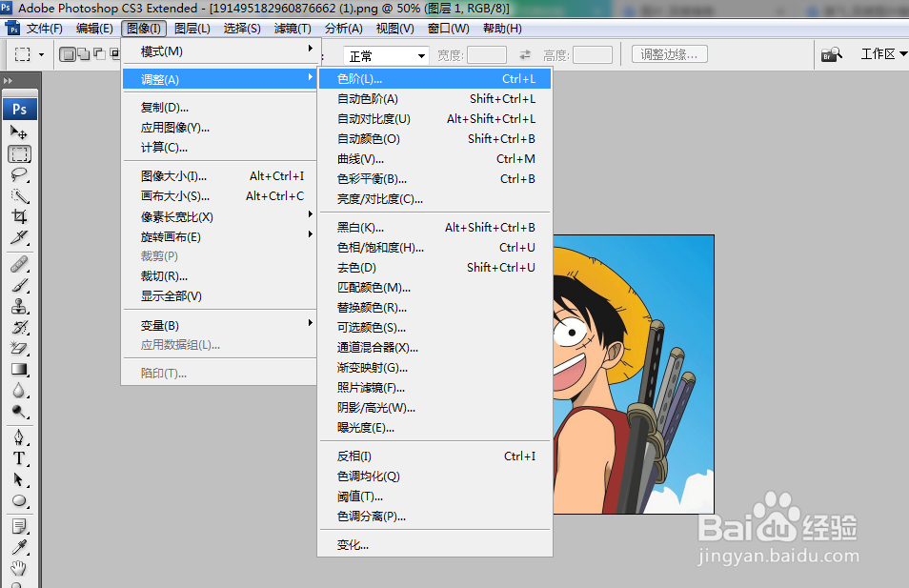Toggle 'Add to selection' mode in options bar
The height and width of the screenshot is (588, 909).
point(82,54)
